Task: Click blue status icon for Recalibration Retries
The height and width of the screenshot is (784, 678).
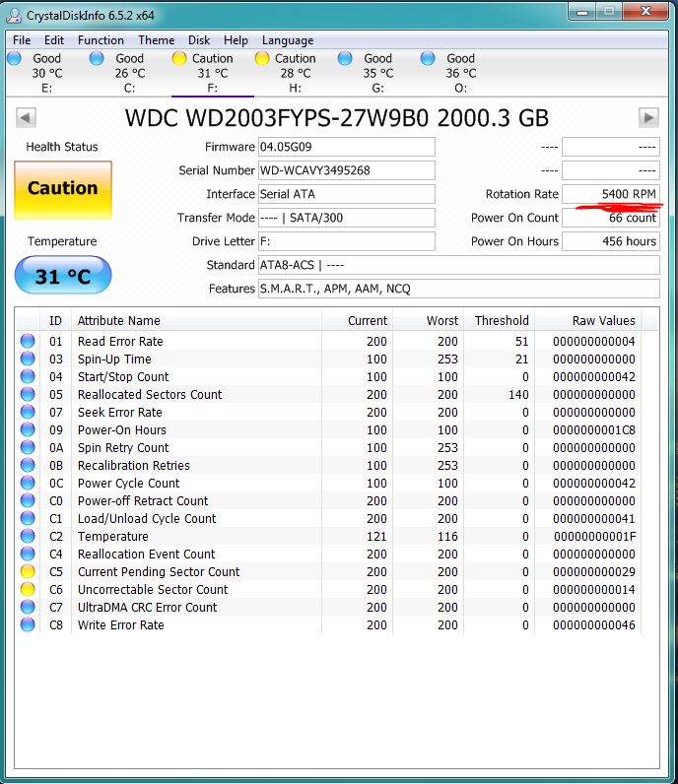Action: click(x=28, y=465)
